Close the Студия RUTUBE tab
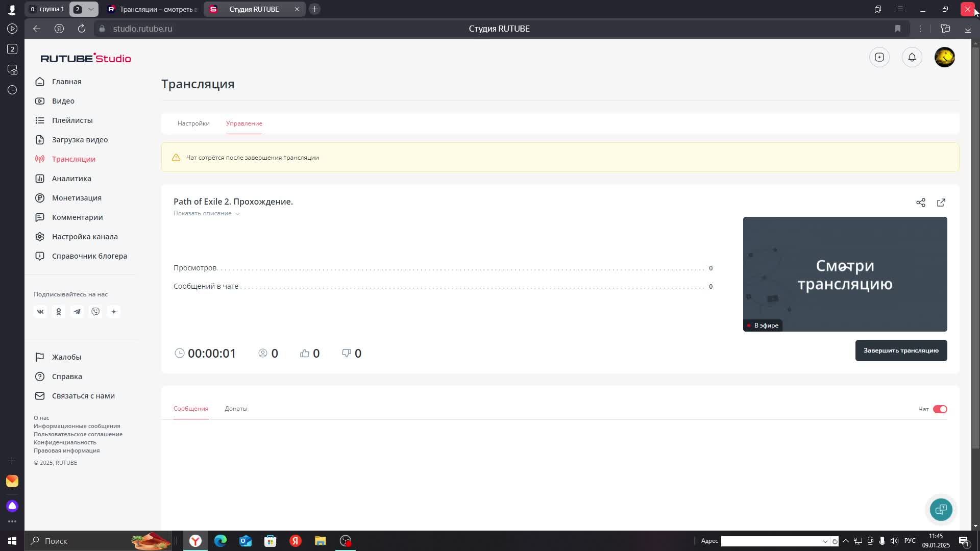980x551 pixels. click(297, 9)
